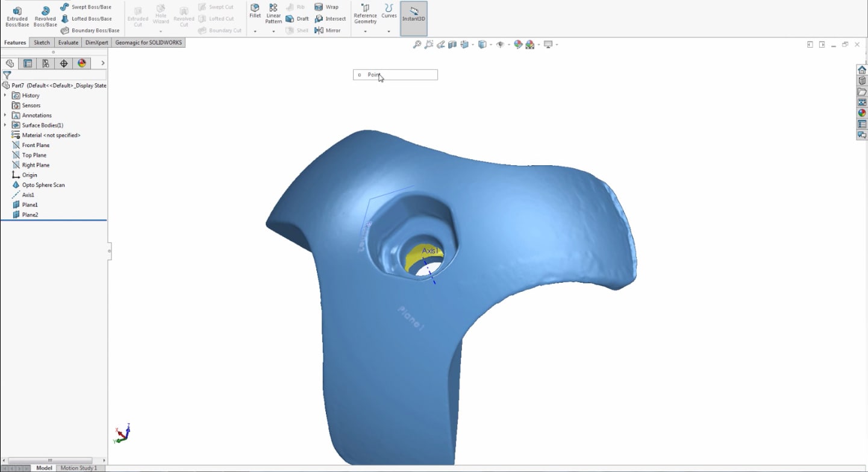
Task: Select Plane2 in feature tree
Action: click(25, 215)
